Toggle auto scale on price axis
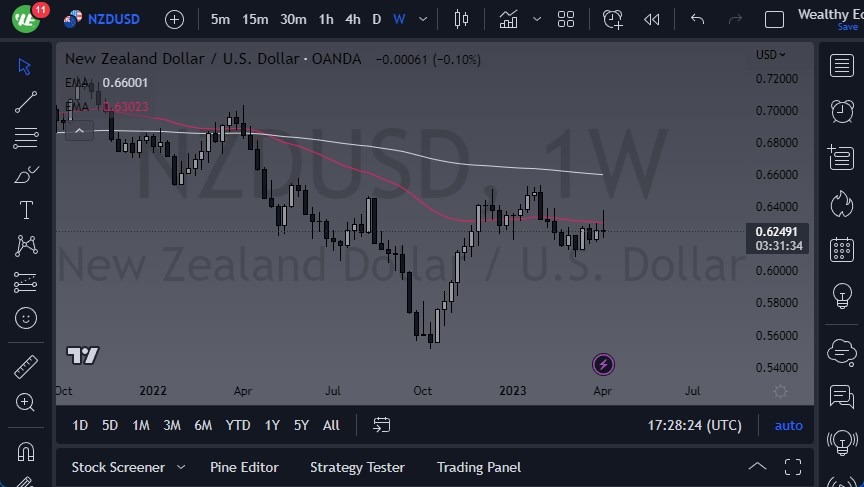Image resolution: width=864 pixels, height=487 pixels. coord(788,425)
